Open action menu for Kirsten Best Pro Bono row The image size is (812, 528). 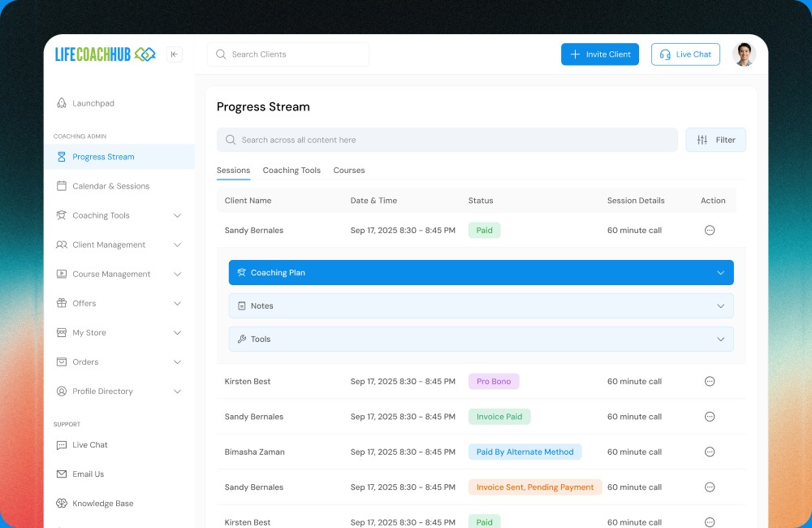click(710, 381)
